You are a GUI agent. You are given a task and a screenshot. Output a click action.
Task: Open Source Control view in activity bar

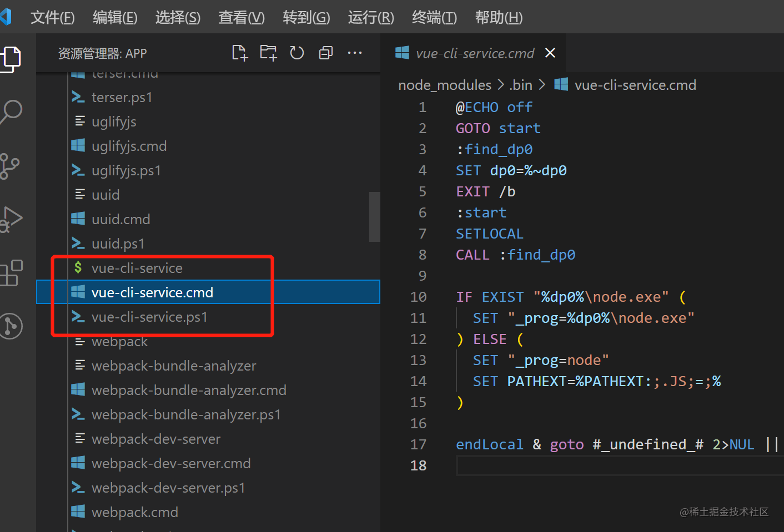tap(10, 166)
